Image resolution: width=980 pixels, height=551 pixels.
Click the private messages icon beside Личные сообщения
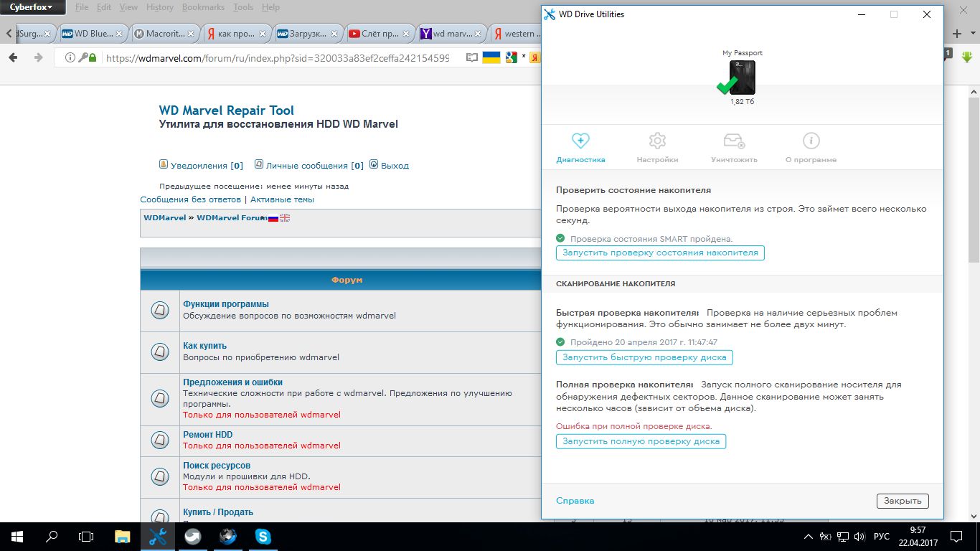pyautogui.click(x=259, y=164)
